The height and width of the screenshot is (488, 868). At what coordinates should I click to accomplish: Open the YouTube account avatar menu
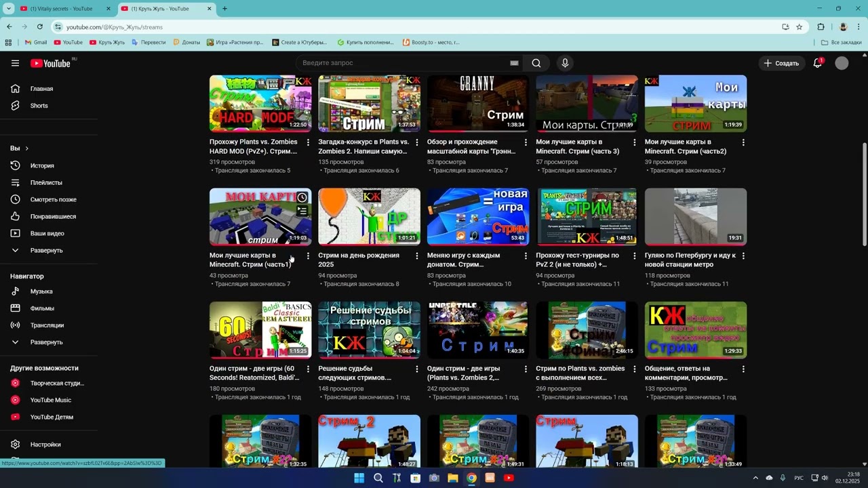coord(842,63)
